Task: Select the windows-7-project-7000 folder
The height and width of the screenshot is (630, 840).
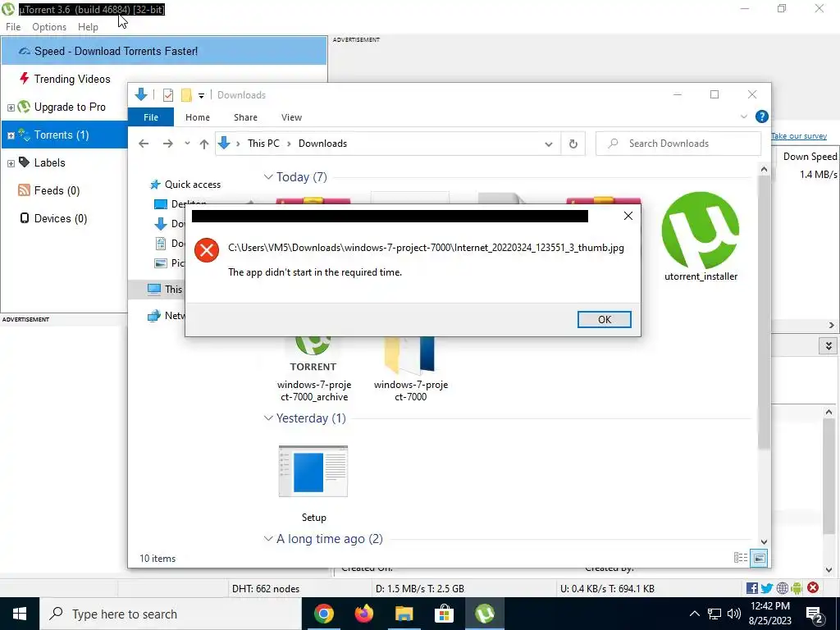Action: click(410, 370)
